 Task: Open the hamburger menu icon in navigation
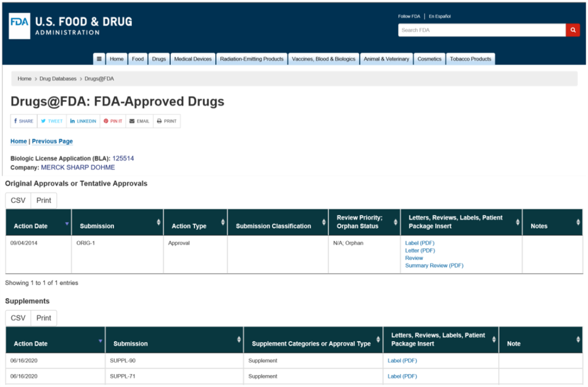coord(99,59)
